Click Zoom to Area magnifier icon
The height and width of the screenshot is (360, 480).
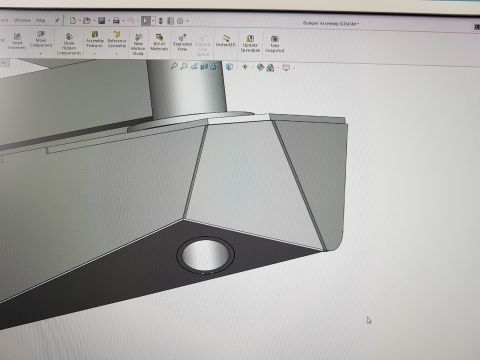[184, 66]
